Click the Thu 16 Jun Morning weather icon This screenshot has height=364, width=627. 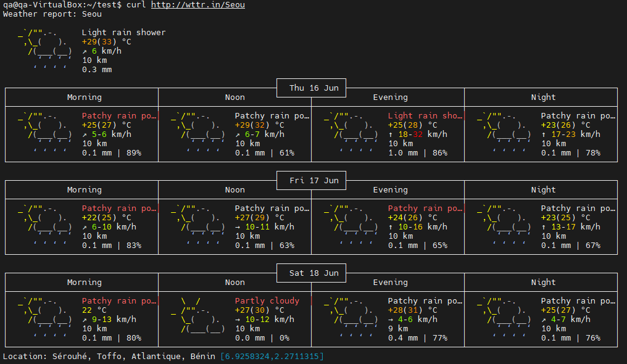coord(45,134)
